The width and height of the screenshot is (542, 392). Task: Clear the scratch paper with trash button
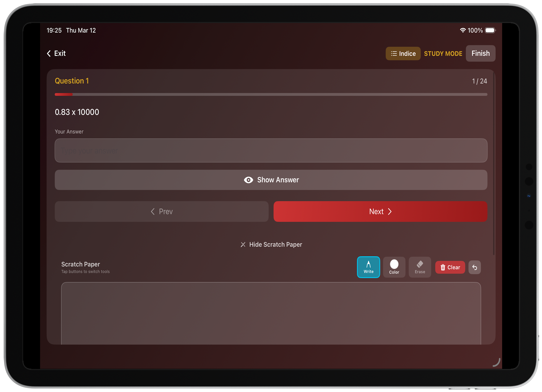450,267
